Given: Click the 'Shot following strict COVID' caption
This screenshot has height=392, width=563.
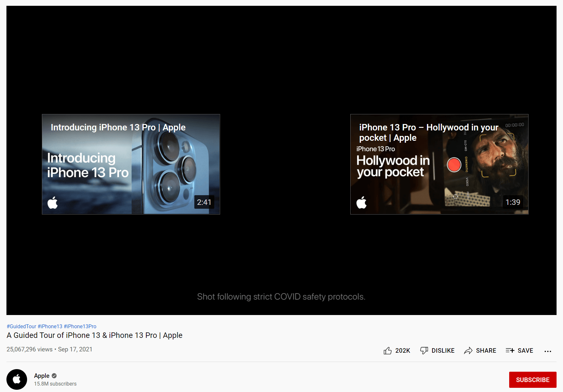Looking at the screenshot, I should (281, 297).
